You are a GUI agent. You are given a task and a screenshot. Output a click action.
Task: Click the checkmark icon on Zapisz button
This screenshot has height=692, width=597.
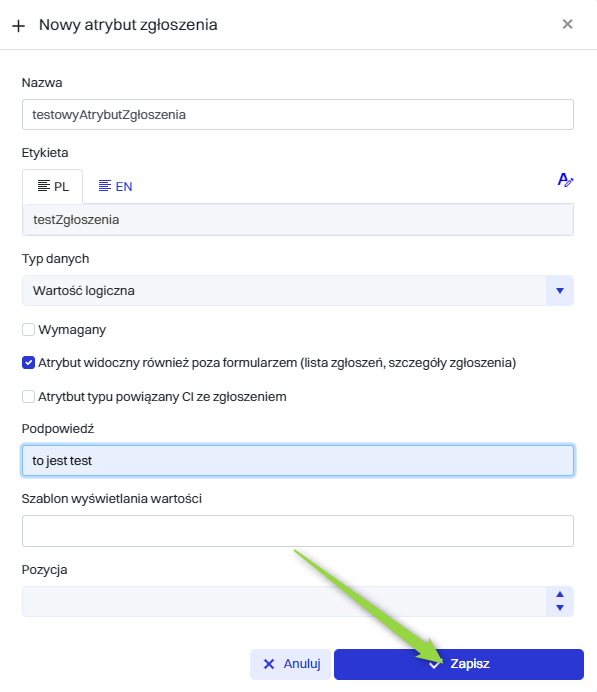[435, 664]
